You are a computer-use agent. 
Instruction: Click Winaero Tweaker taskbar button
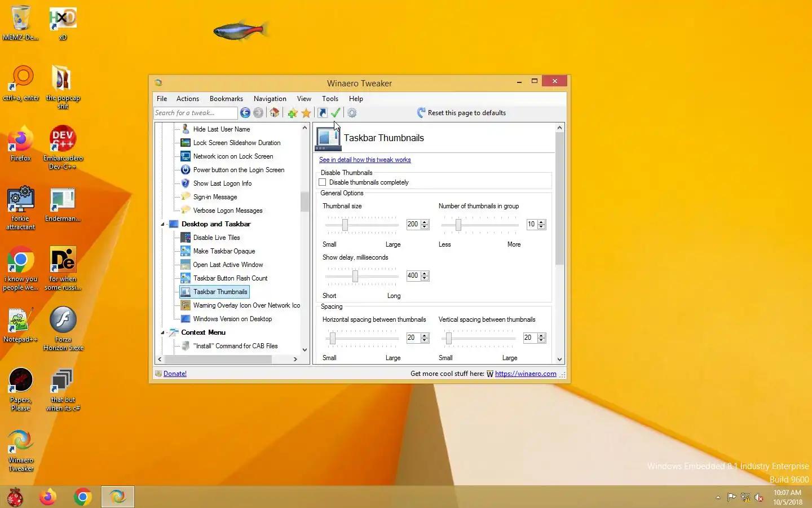118,497
